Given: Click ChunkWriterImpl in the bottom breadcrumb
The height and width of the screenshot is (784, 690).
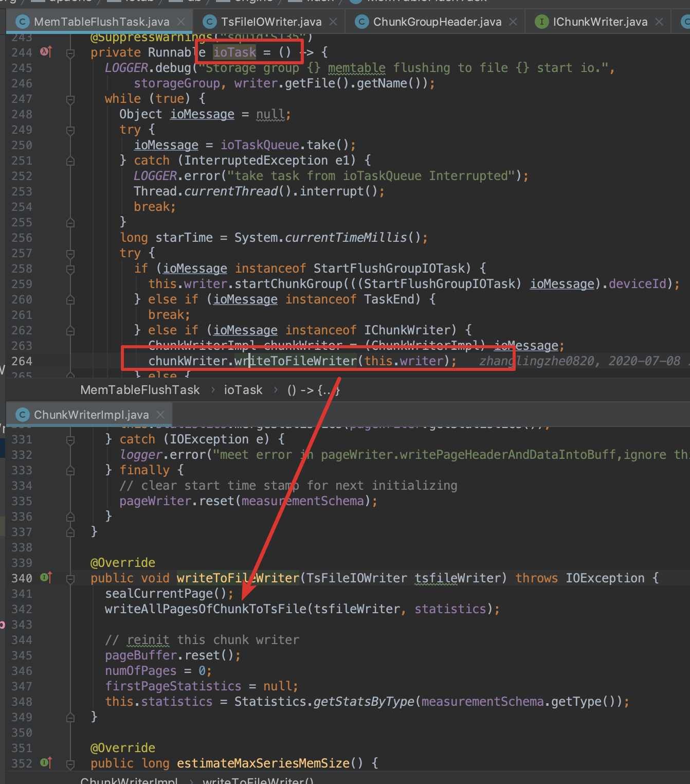Looking at the screenshot, I should click(129, 780).
